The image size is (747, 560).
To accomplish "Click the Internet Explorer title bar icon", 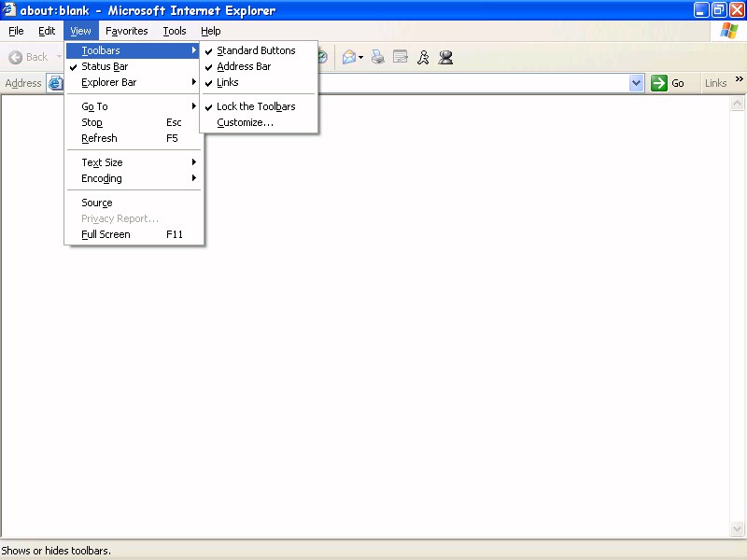I will point(8,10).
